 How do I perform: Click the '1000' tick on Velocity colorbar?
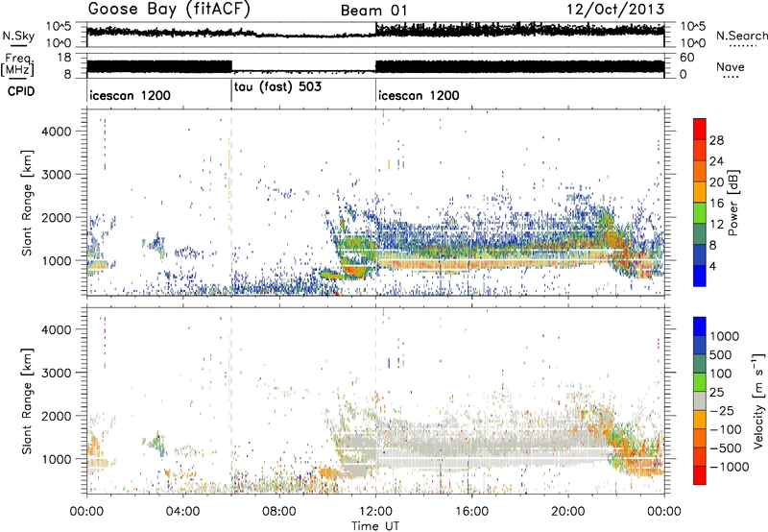tap(725, 336)
